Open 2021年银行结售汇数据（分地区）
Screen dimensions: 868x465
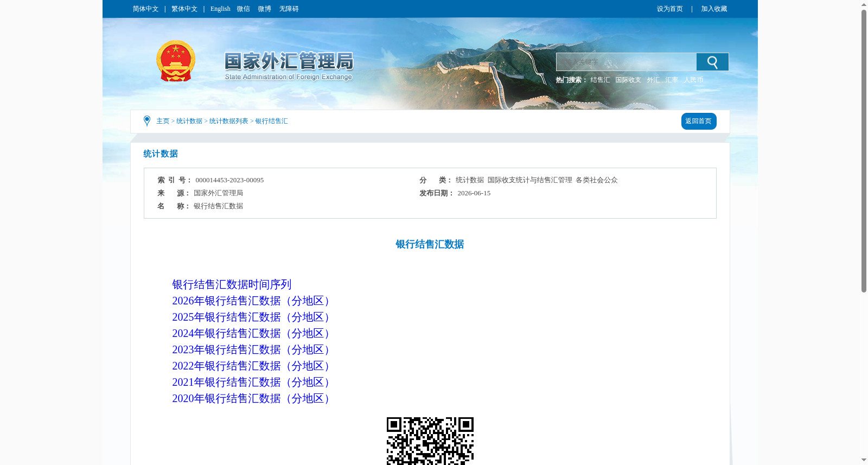251,382
